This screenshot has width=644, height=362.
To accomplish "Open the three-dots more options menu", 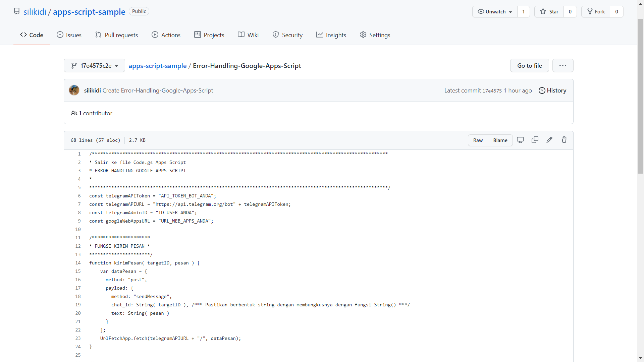I will [563, 66].
